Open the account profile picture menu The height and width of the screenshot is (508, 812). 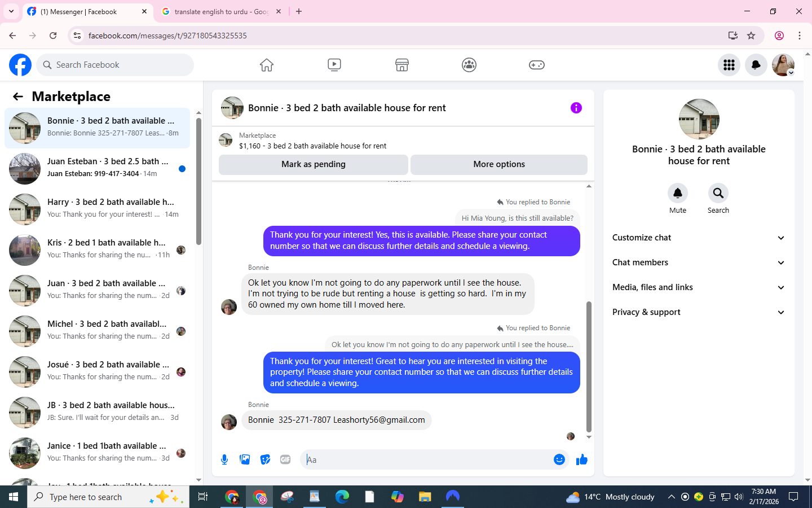coord(783,65)
